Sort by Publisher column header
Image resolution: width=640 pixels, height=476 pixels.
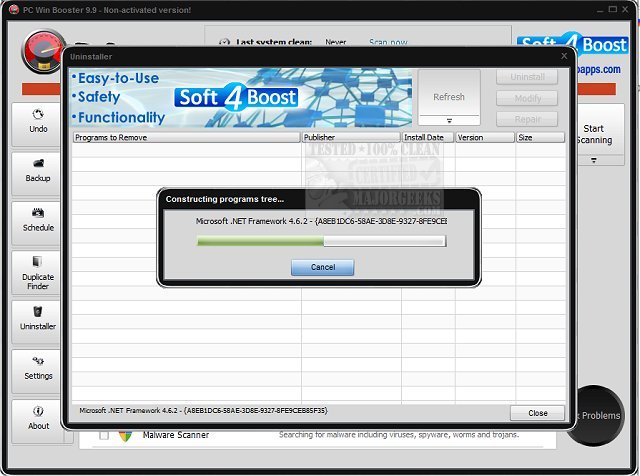[x=351, y=138]
